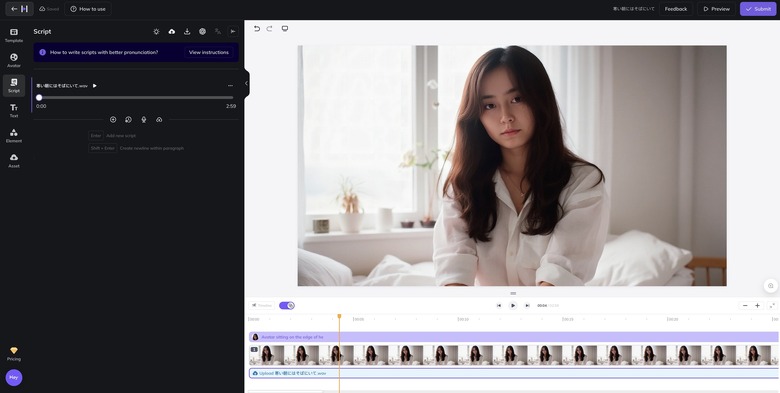Click the back arrow logo button

tap(19, 9)
